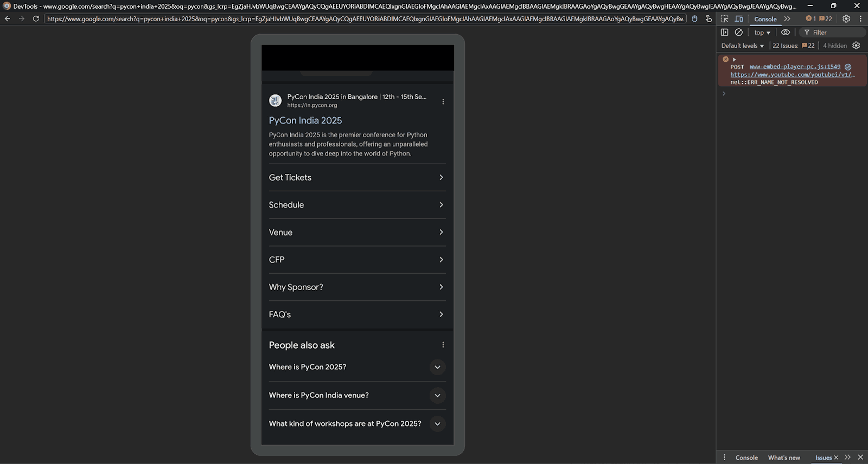
Task: Open the PyCon India result options menu
Action: coord(443,101)
